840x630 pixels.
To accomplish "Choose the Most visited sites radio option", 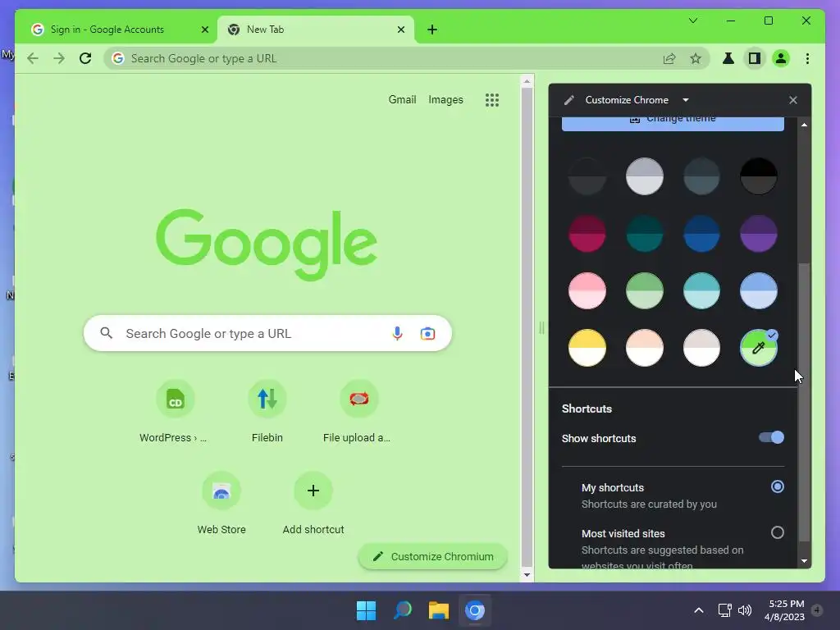I will tap(778, 532).
